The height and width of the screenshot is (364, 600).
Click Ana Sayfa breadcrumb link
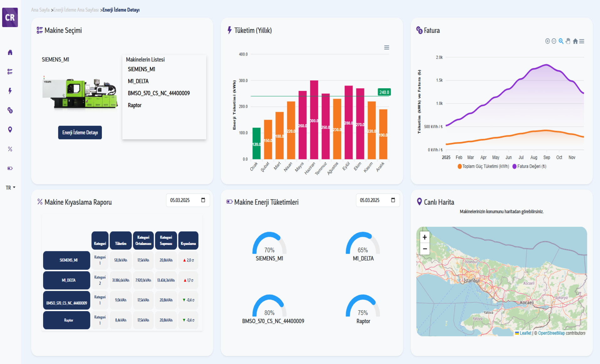pos(40,10)
